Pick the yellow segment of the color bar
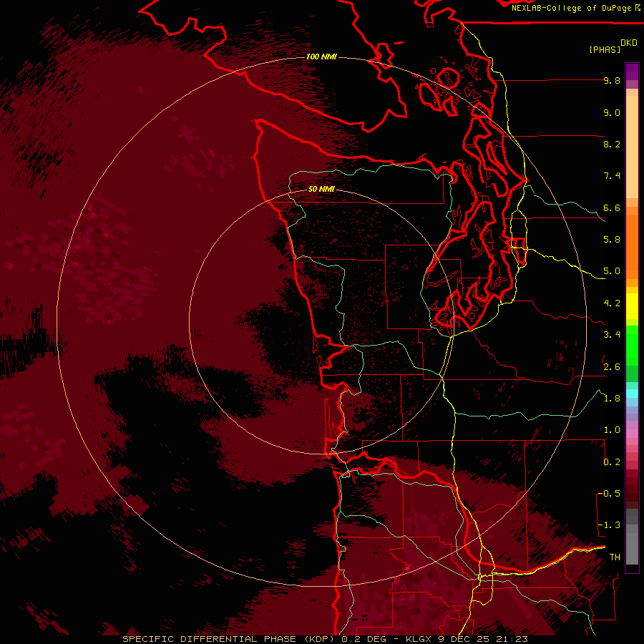 [632, 306]
